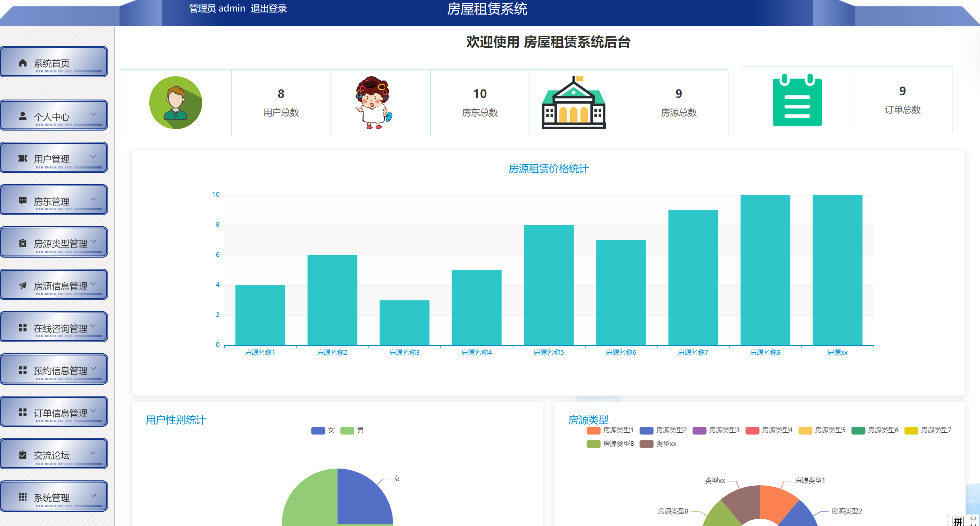Image resolution: width=980 pixels, height=526 pixels.
Task: Open the 系统首页 menu item
Action: pyautogui.click(x=54, y=62)
